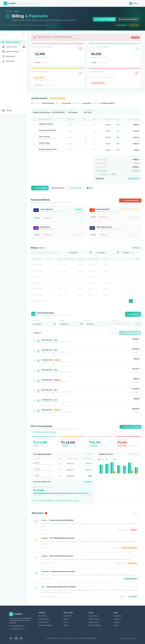The image size is (145, 644).
Task: Collapse the billing sidebar chevron
Action: [x=23, y=35]
